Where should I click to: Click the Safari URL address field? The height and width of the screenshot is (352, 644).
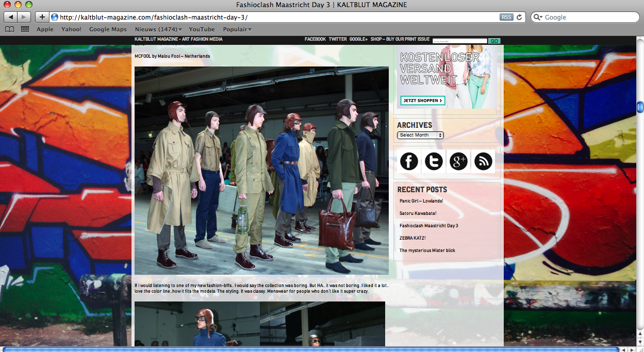pyautogui.click(x=278, y=17)
